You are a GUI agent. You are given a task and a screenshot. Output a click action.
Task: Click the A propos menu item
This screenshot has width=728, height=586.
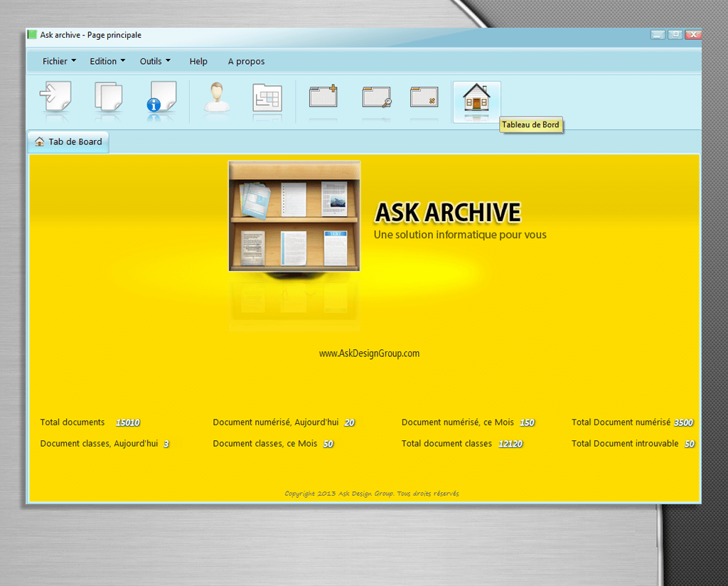pyautogui.click(x=246, y=61)
